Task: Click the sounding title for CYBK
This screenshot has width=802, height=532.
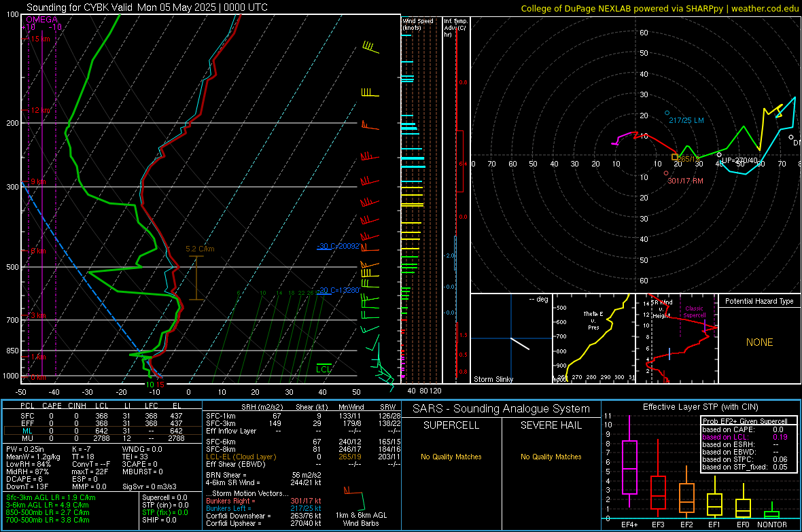Action: (147, 7)
